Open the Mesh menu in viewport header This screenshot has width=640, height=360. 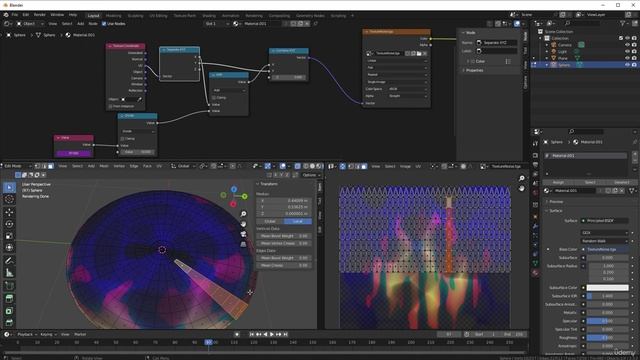pos(104,166)
